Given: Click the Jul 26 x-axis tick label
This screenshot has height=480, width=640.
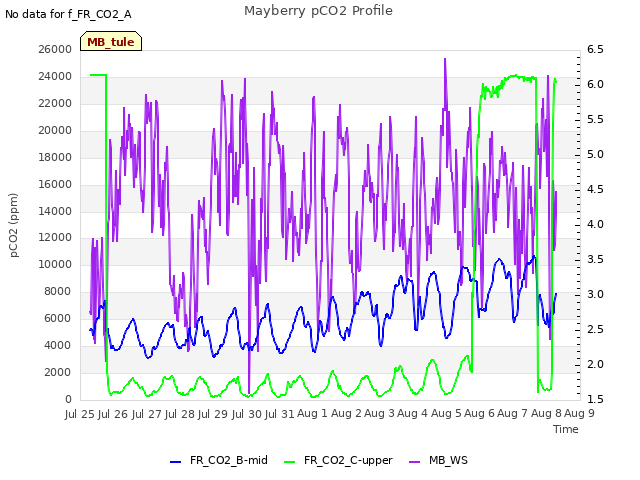Looking at the screenshot, I should 113,414.
